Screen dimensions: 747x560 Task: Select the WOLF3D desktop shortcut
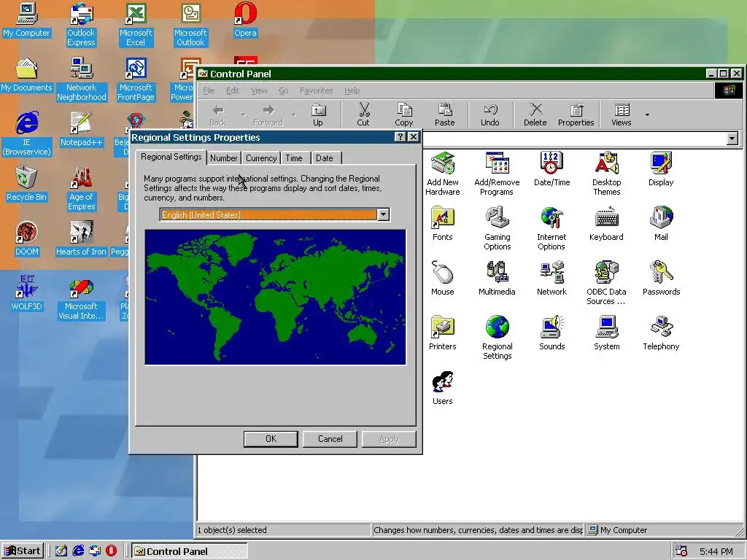point(26,293)
